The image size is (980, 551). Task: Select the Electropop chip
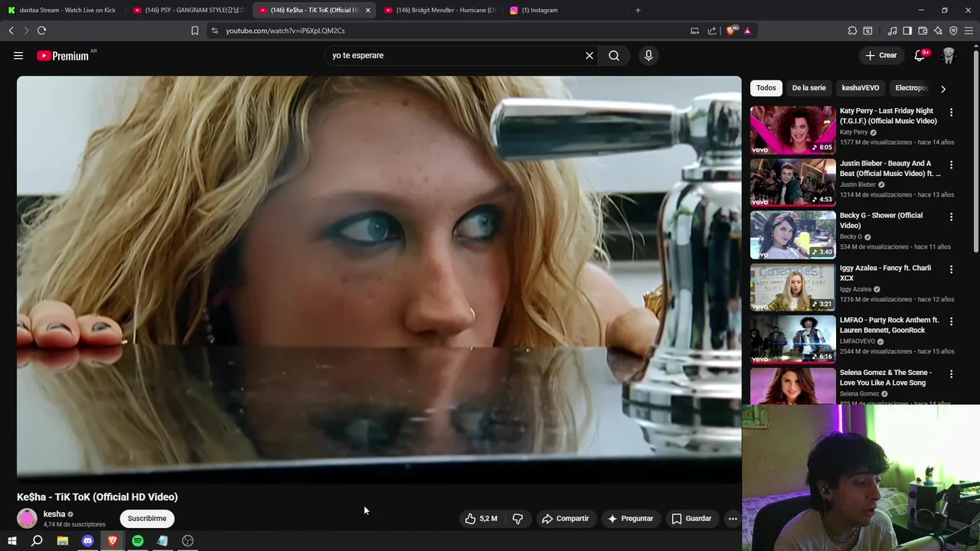(x=911, y=88)
